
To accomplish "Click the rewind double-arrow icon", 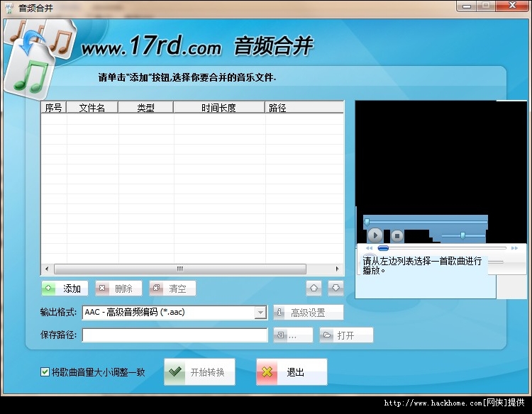I will click(369, 248).
